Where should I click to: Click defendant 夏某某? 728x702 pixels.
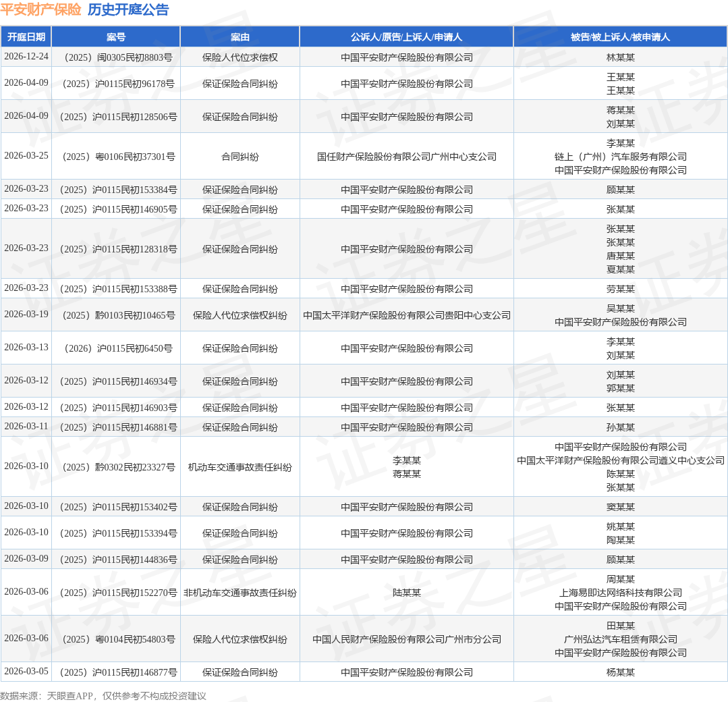click(620, 269)
